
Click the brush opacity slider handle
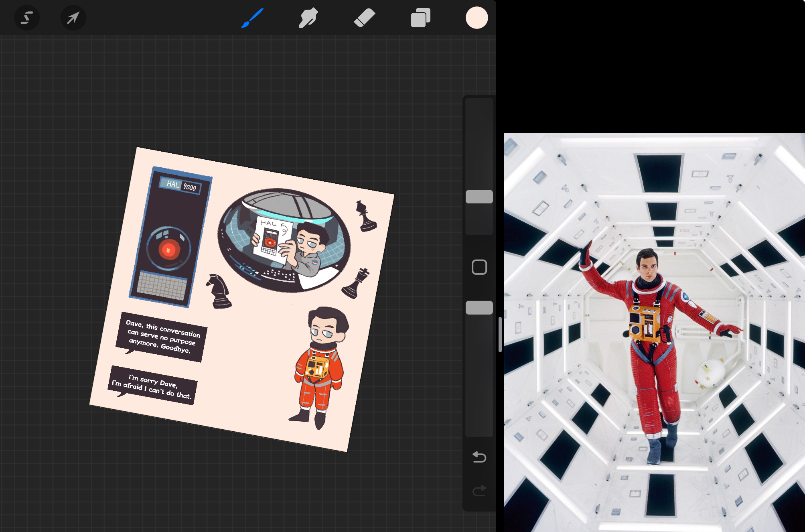coord(479,308)
